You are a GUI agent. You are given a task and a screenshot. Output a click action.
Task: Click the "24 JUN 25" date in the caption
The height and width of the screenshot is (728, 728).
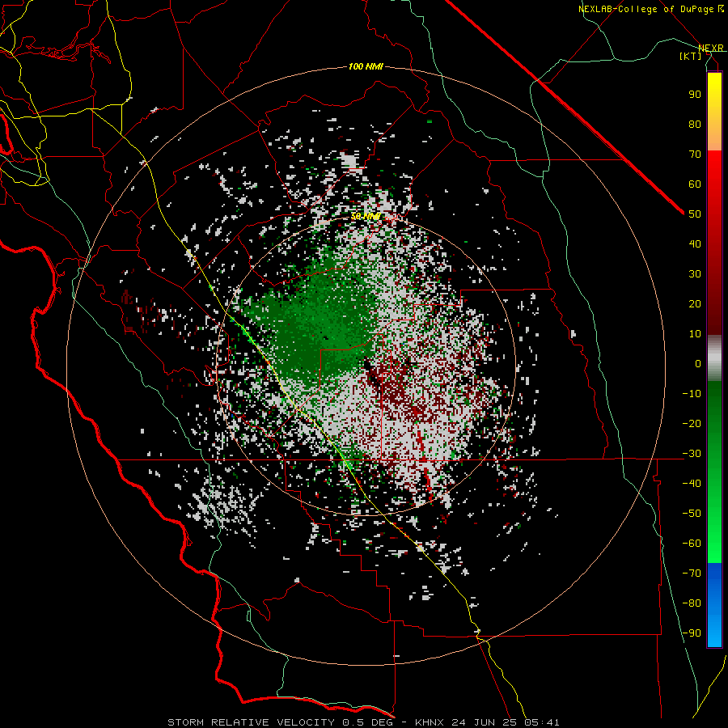485,722
